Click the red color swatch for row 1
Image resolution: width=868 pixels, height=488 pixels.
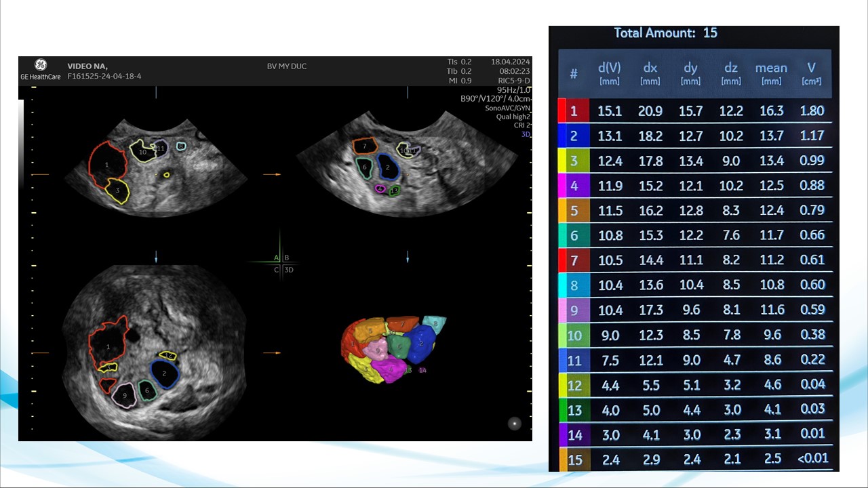(x=561, y=110)
